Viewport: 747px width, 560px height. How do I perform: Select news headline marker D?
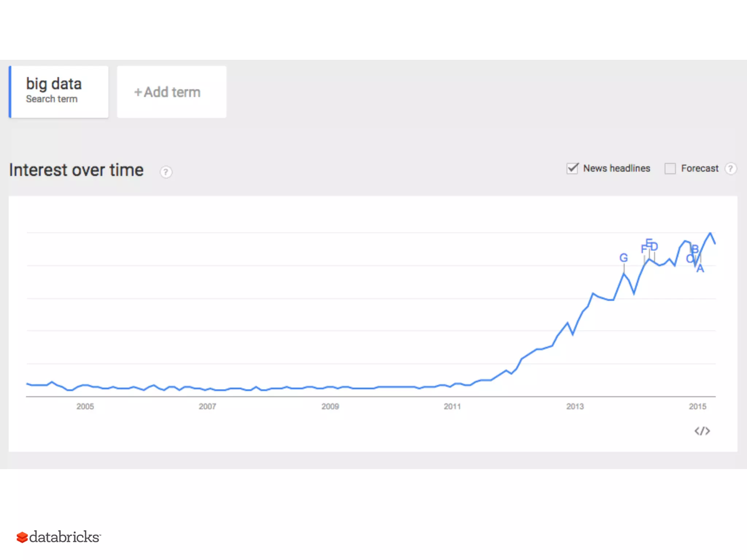[654, 247]
